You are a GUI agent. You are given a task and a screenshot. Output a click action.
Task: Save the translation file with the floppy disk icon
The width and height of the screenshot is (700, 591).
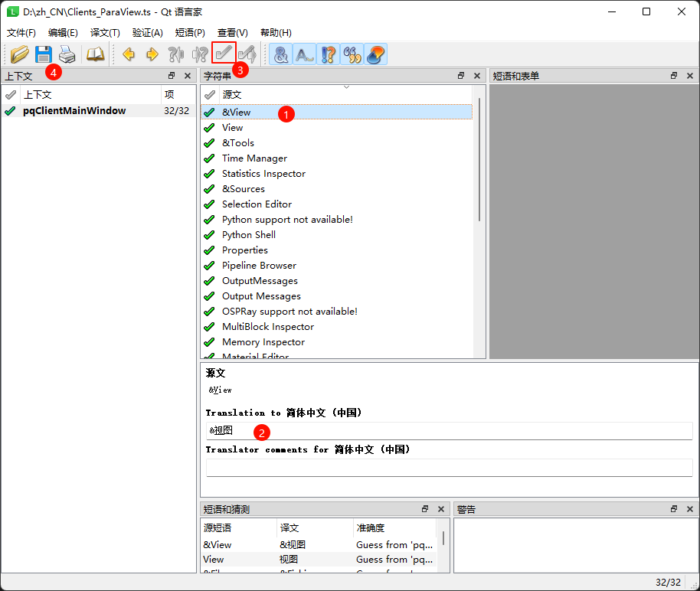point(43,54)
